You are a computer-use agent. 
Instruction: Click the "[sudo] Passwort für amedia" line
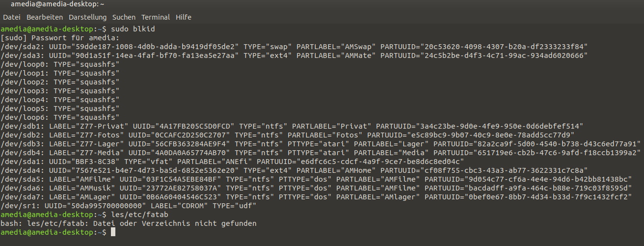(x=60, y=38)
